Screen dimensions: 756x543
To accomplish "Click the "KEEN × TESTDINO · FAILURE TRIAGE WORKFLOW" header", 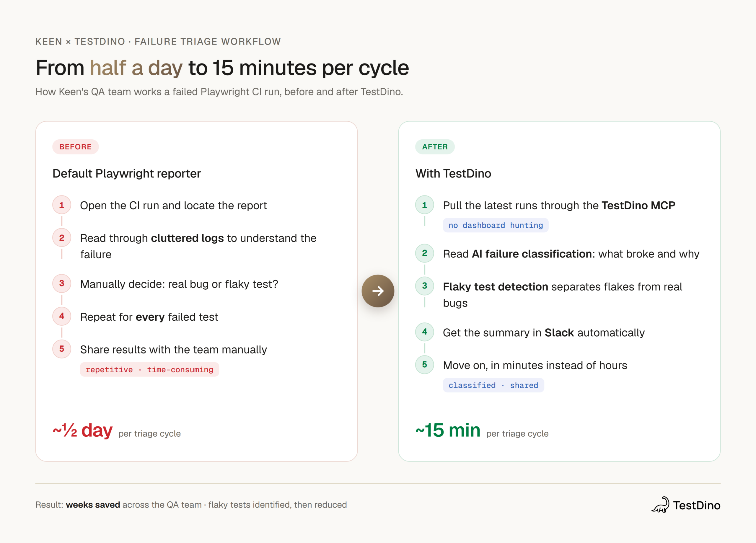I will (158, 41).
